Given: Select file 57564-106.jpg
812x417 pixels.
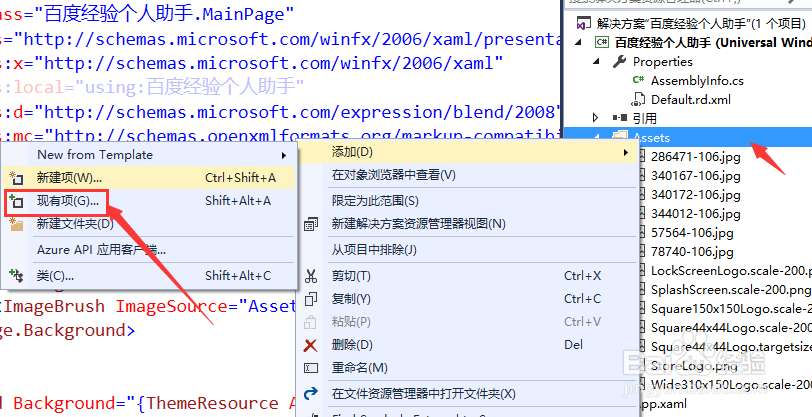Looking at the screenshot, I should tap(692, 233).
